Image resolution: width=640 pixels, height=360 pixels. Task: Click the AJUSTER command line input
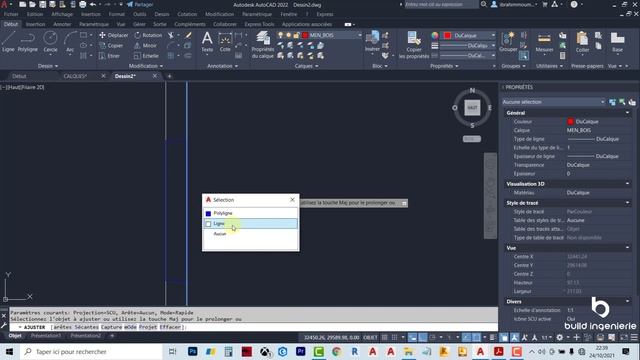pyautogui.click(x=253, y=327)
